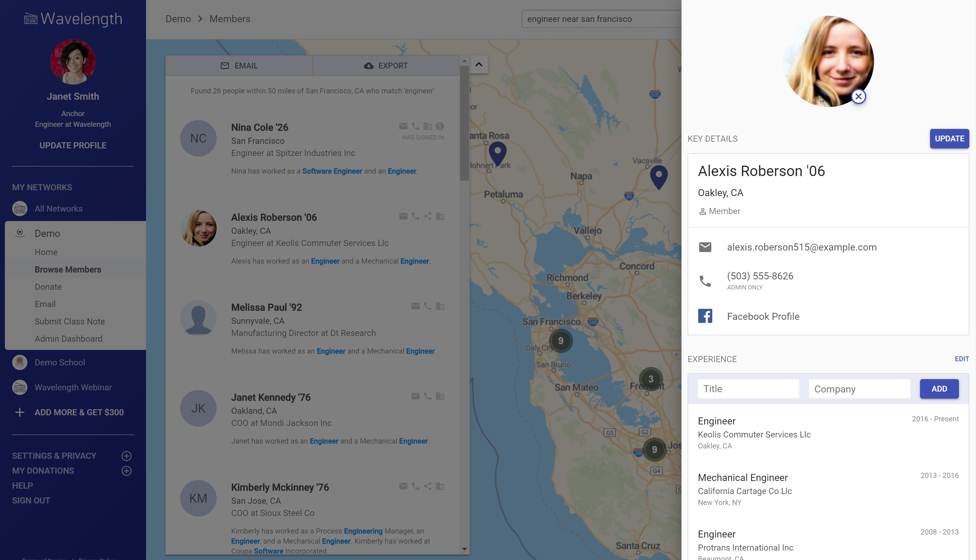
Task: Click the blue UPDATE button
Action: pos(950,138)
